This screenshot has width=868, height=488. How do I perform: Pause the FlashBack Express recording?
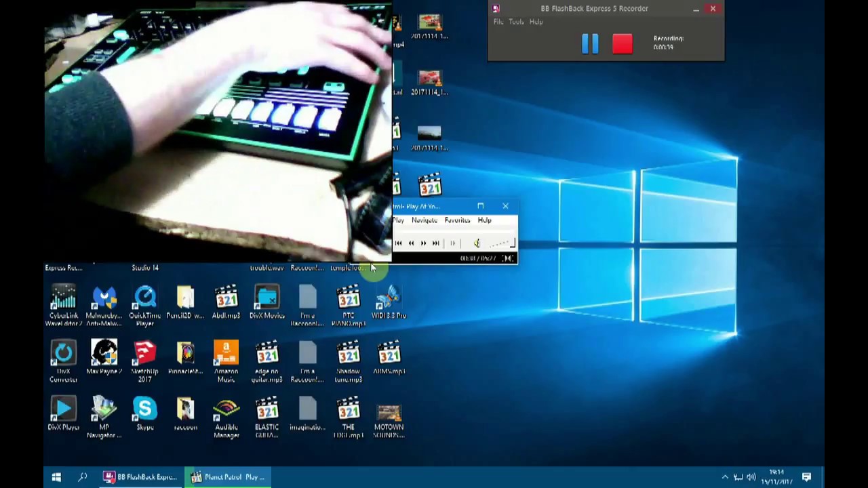coord(590,43)
